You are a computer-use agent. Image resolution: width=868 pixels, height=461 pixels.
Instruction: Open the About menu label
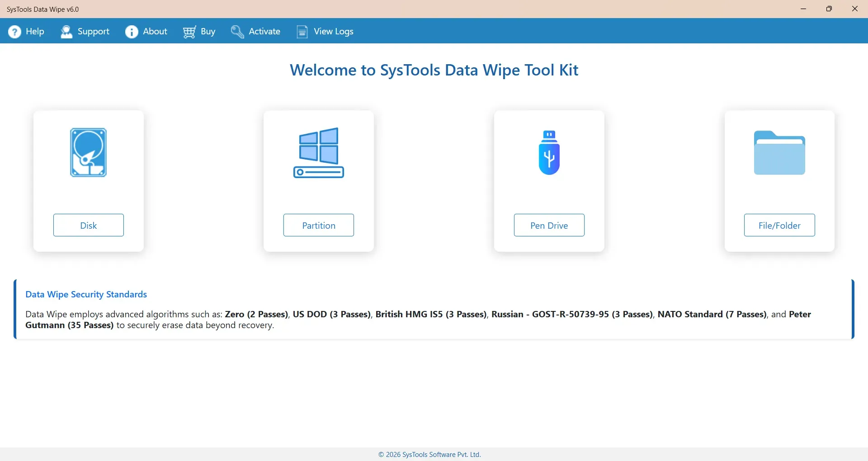(x=155, y=32)
